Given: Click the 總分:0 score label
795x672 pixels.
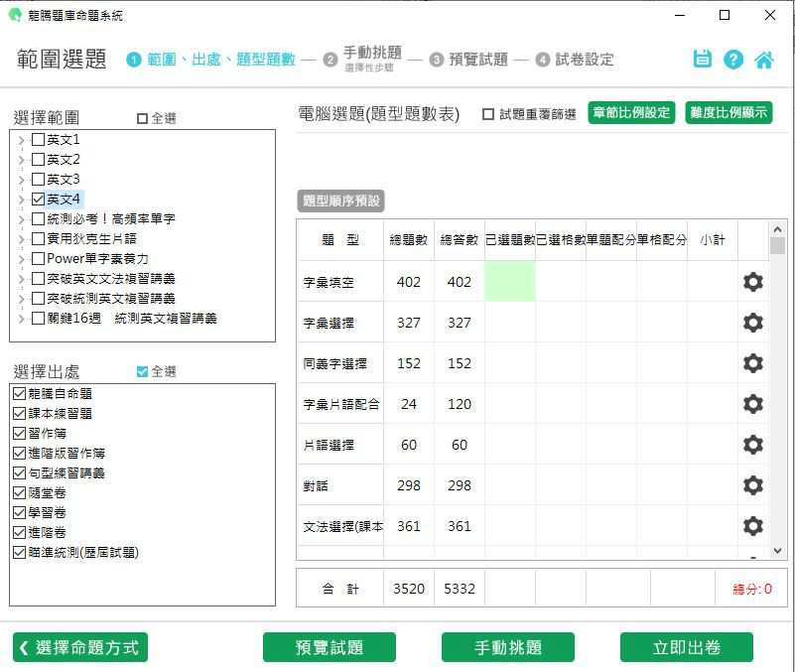Looking at the screenshot, I should [752, 589].
